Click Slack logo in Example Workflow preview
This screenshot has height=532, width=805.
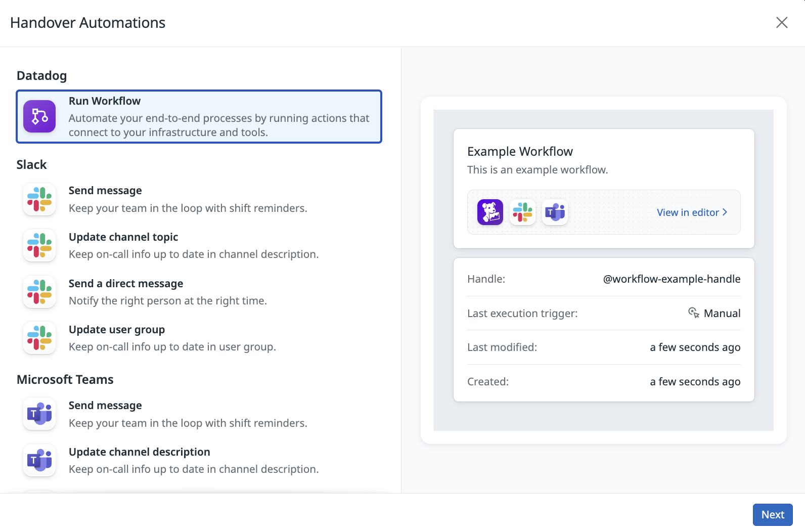tap(522, 212)
